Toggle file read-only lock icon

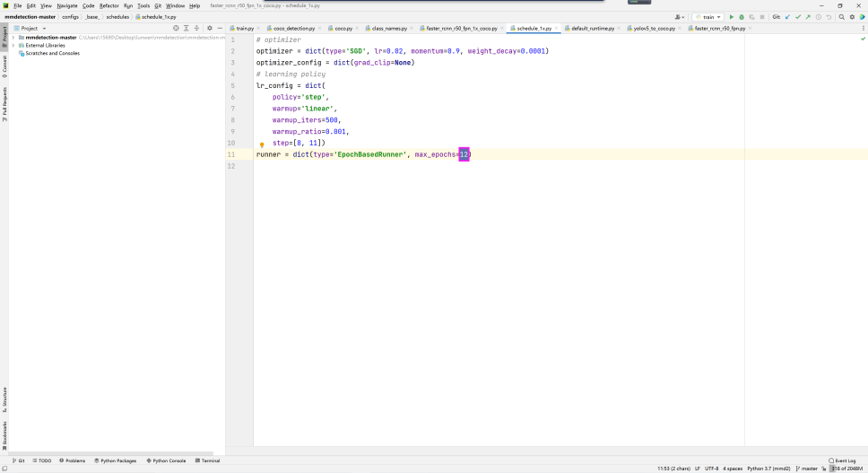click(824, 469)
